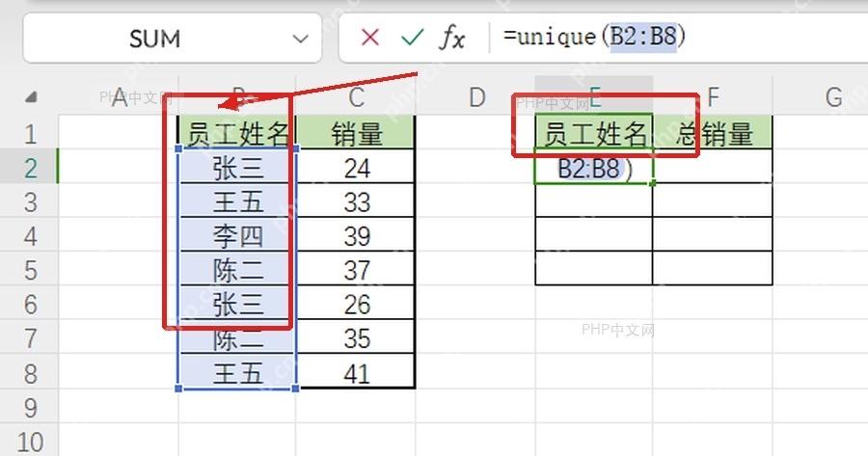
Task: Click into the formula bar text =unique(B2:B8)
Action: (x=594, y=37)
